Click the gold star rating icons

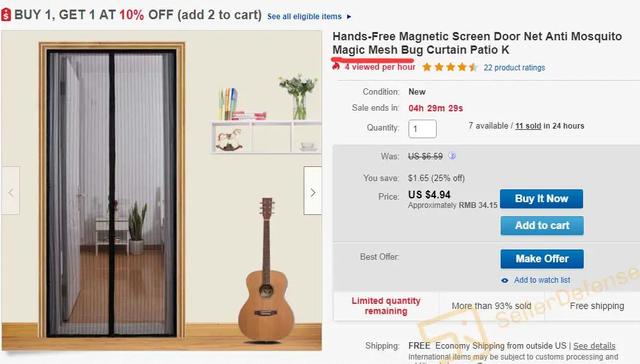pos(450,67)
